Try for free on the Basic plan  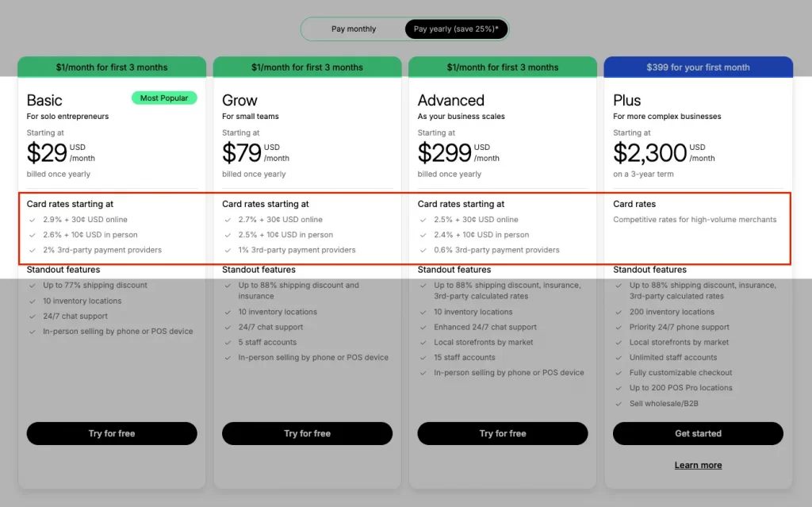111,433
